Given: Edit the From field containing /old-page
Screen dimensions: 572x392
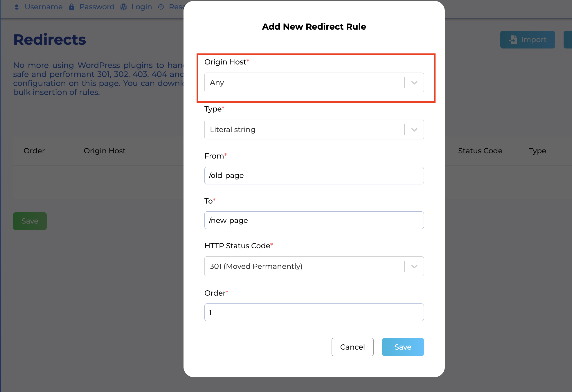Looking at the screenshot, I should [x=314, y=175].
